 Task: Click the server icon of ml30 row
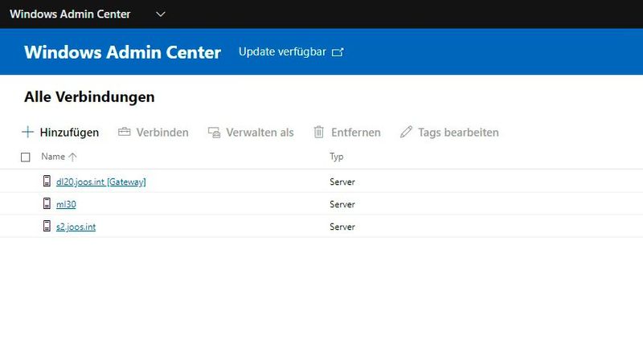pos(47,203)
